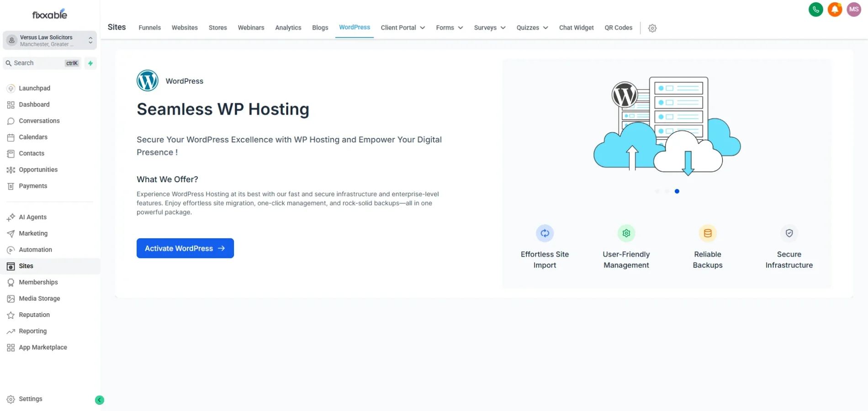Screen dimensions: 868x411
Task: Open the notifications bell
Action: (x=835, y=9)
